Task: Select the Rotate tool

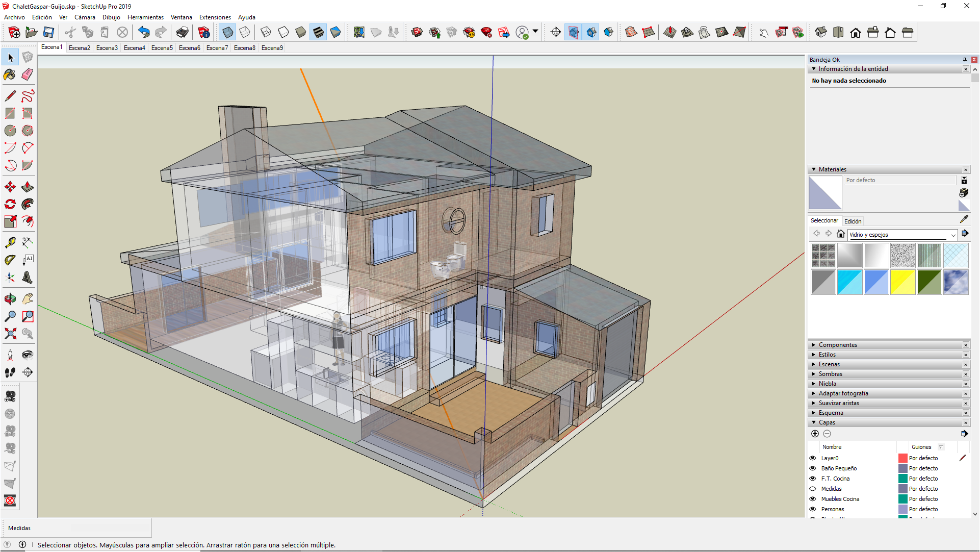Action: click(x=10, y=204)
